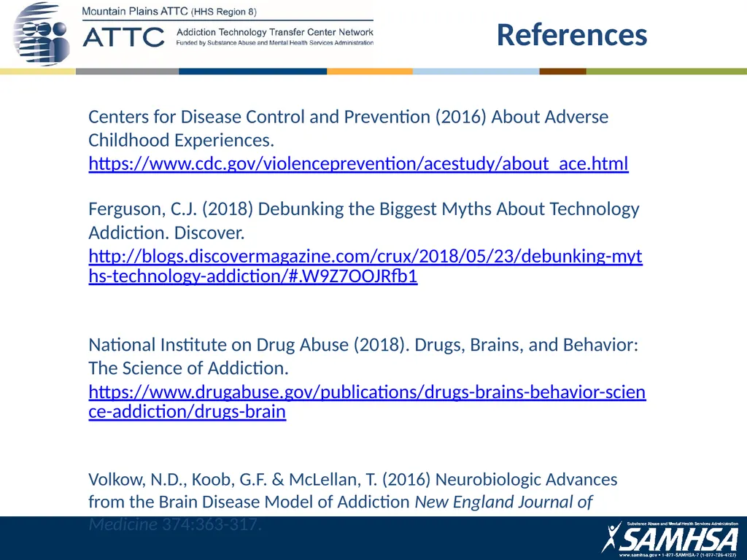Click 'New England Journal of' italic text
747x560 pixels.
tap(503, 502)
